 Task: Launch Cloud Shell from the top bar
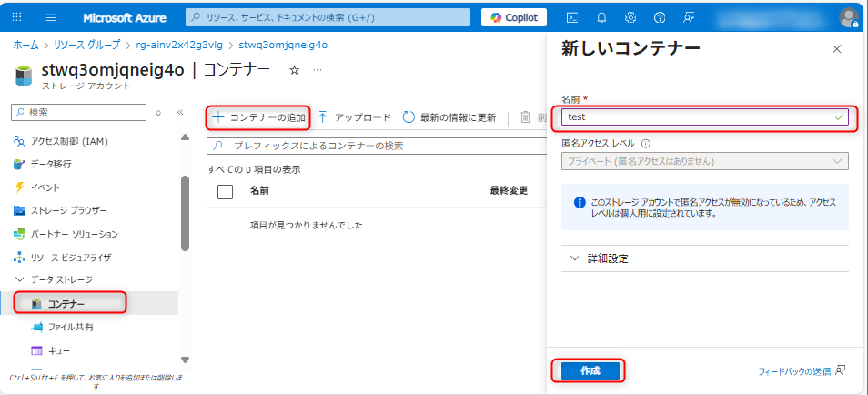572,17
